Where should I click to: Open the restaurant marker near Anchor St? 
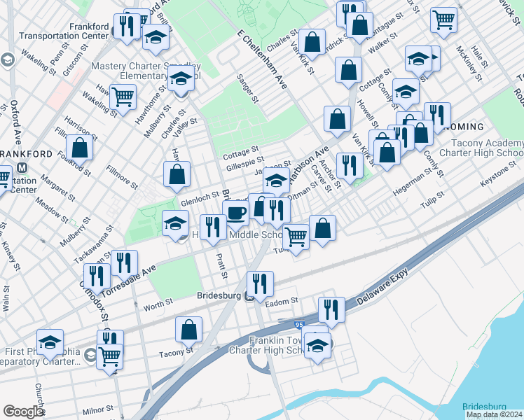click(350, 168)
